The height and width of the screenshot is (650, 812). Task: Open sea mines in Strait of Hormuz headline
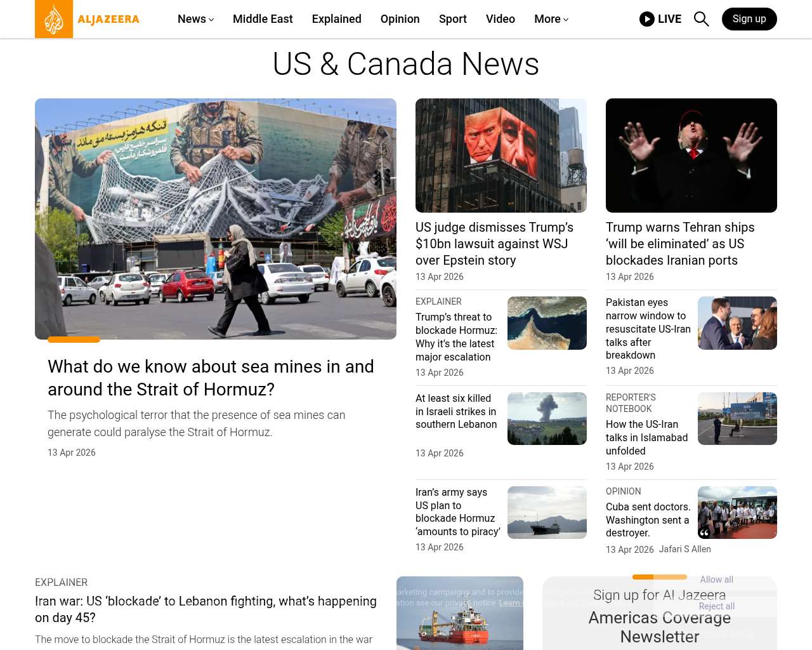coord(211,378)
